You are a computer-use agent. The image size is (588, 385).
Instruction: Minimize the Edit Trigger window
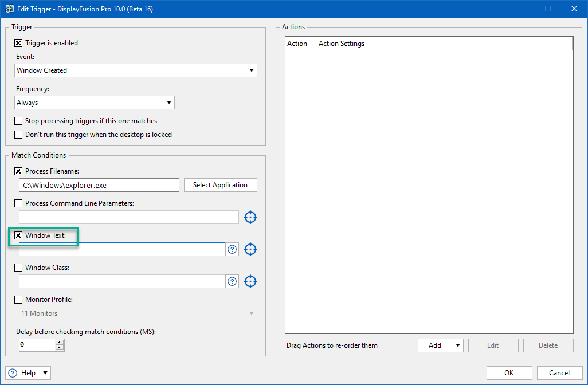click(522, 9)
